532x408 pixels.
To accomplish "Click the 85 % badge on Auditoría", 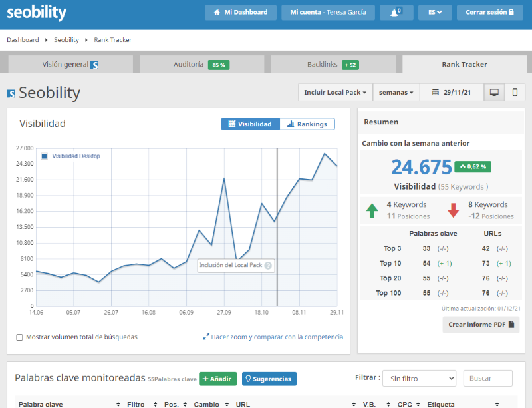I will coord(219,65).
